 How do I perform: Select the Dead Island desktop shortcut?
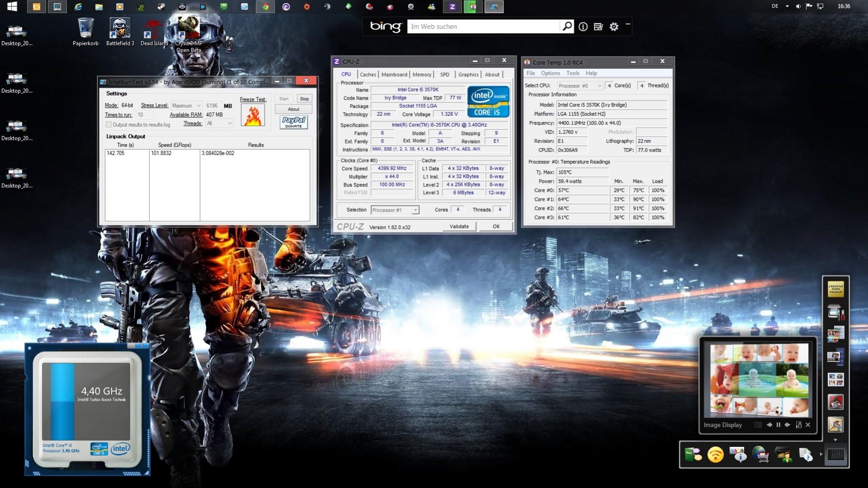click(x=154, y=32)
